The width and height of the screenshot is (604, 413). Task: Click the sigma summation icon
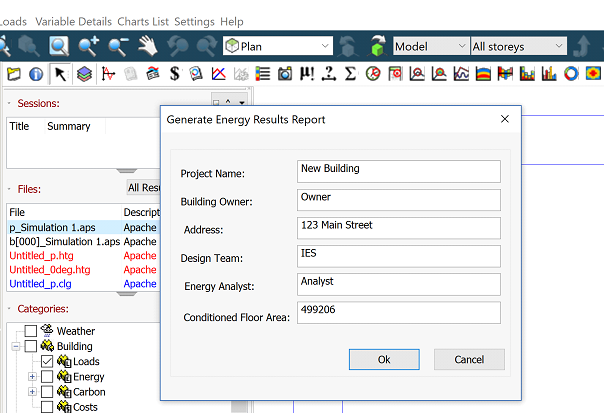pos(350,73)
